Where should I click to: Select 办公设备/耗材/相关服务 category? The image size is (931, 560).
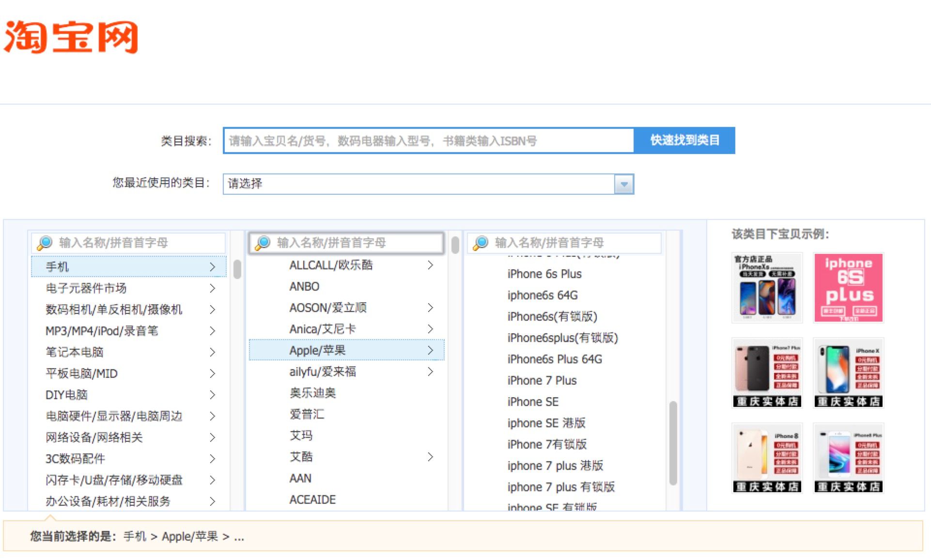coord(129,501)
